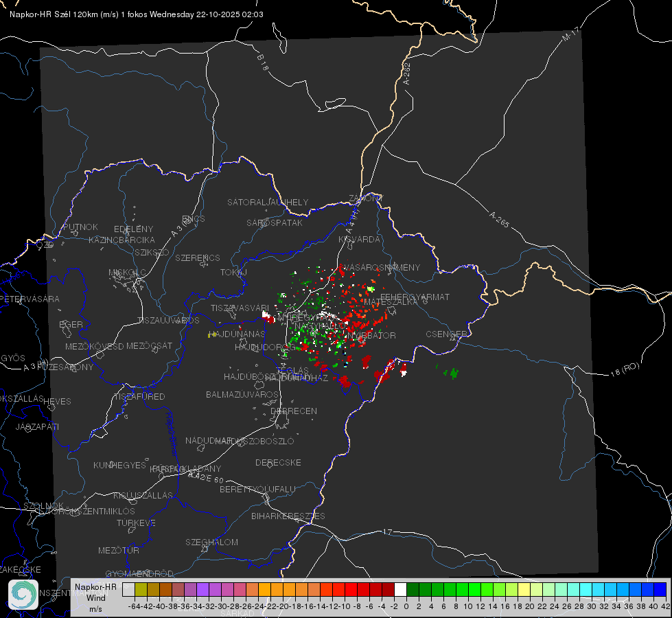Select the JÁSZAPÁTI city label
Screen dimensions: 672x618
(x=37, y=426)
